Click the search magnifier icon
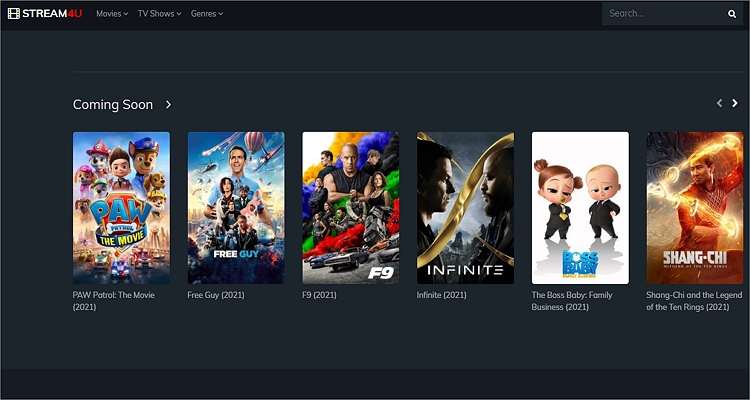750x400 pixels. click(x=732, y=14)
